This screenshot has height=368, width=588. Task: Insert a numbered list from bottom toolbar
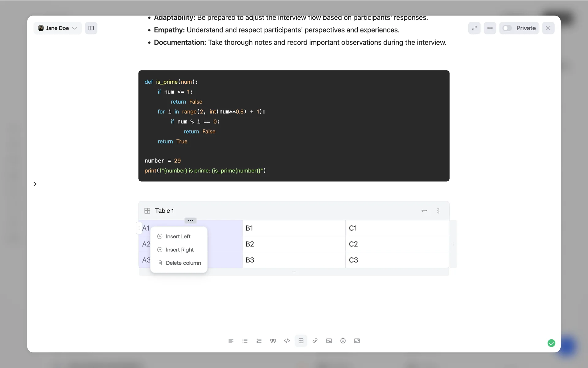click(x=259, y=341)
